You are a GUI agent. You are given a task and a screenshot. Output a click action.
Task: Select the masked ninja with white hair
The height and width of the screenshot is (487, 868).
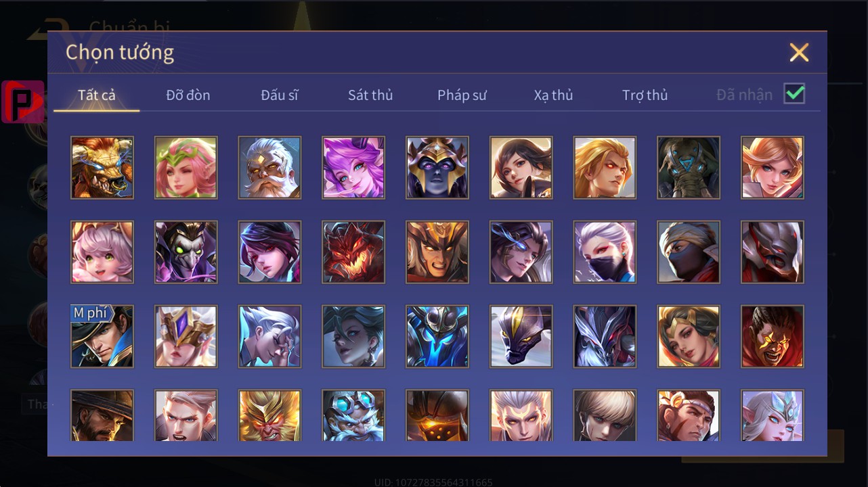[x=605, y=252]
